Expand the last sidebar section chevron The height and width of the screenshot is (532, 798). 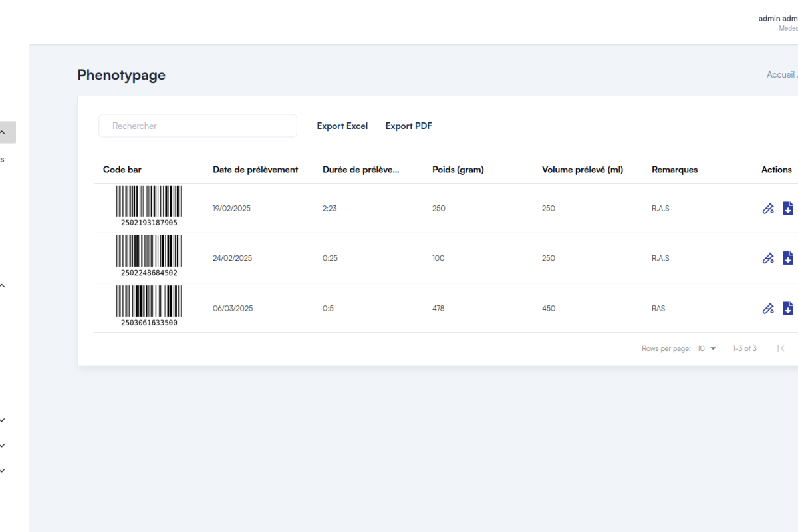pyautogui.click(x=3, y=471)
